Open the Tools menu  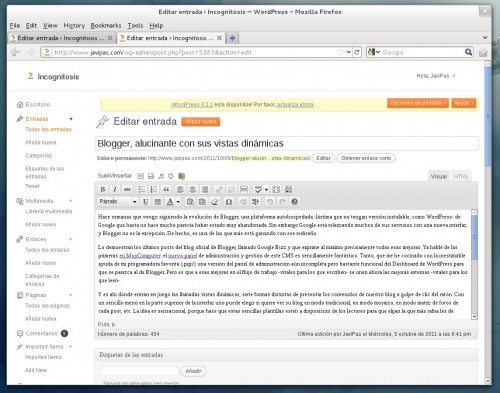[x=135, y=25]
